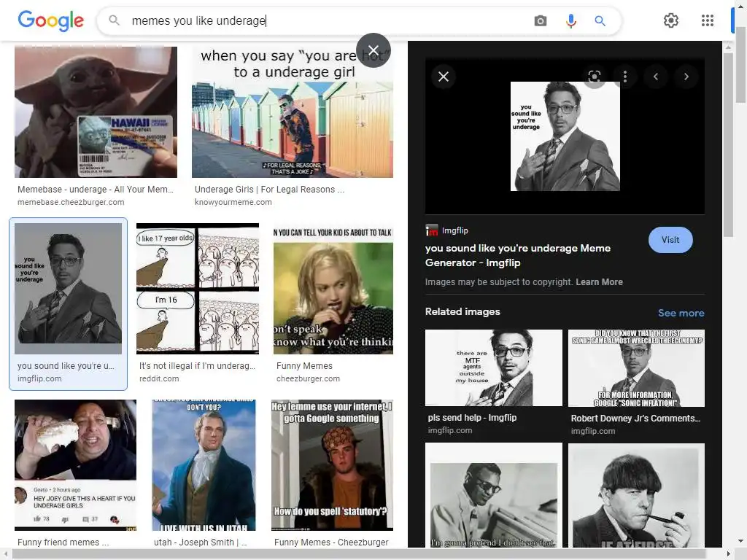The image size is (747, 560).
Task: Click 'cheezburger.com' source text
Action: pos(308,379)
